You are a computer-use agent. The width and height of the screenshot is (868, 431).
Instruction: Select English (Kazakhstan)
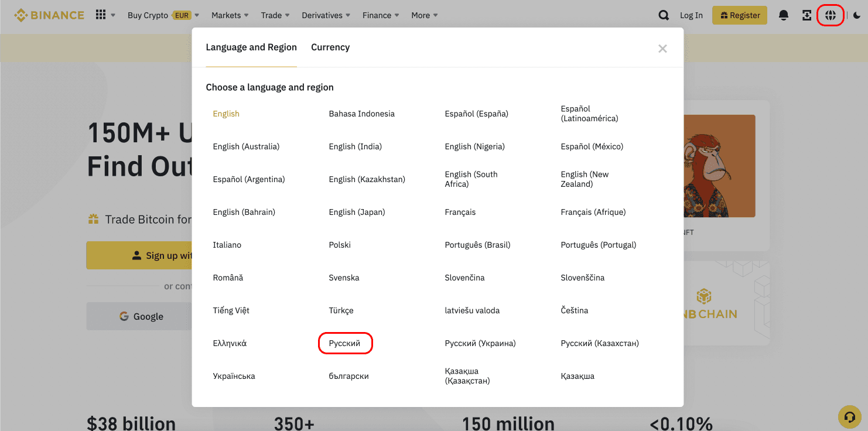[367, 179]
